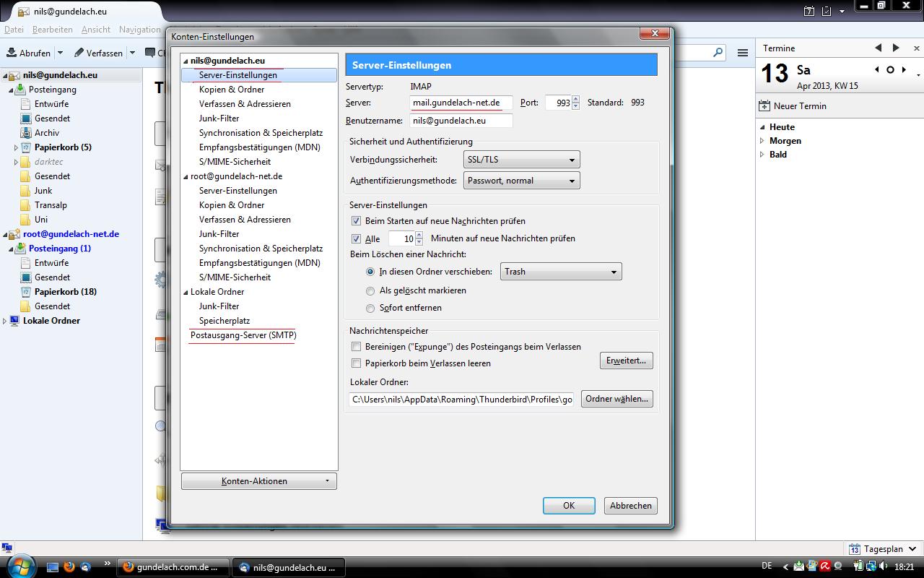The width and height of the screenshot is (924, 578).
Task: Click the Verfassen compose pencil icon
Action: pyautogui.click(x=79, y=53)
